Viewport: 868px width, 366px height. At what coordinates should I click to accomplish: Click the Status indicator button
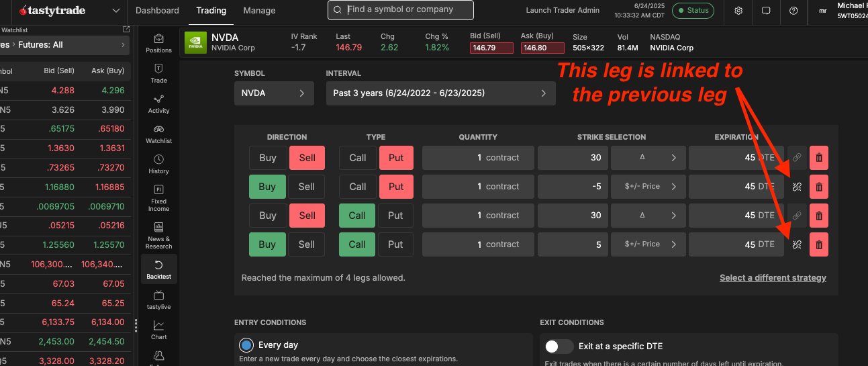coord(693,11)
